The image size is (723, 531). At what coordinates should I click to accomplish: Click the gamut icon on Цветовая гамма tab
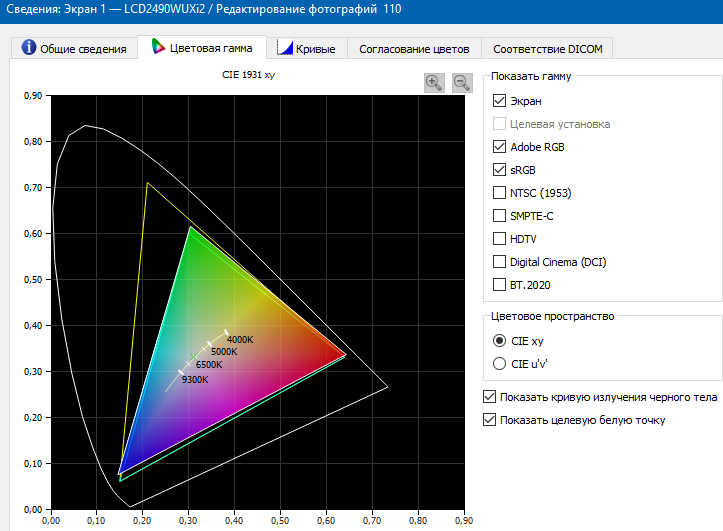point(158,47)
